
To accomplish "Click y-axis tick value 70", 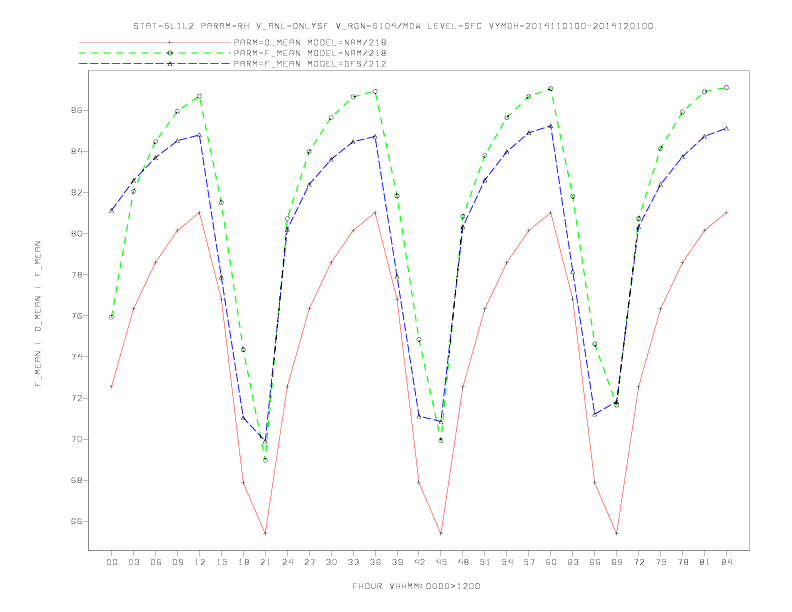I will [76, 439].
